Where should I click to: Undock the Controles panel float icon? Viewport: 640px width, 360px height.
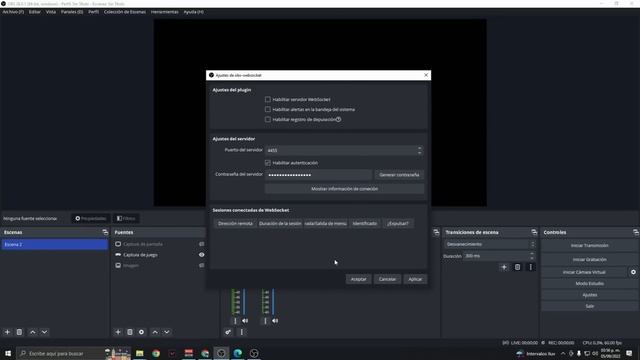636,232
